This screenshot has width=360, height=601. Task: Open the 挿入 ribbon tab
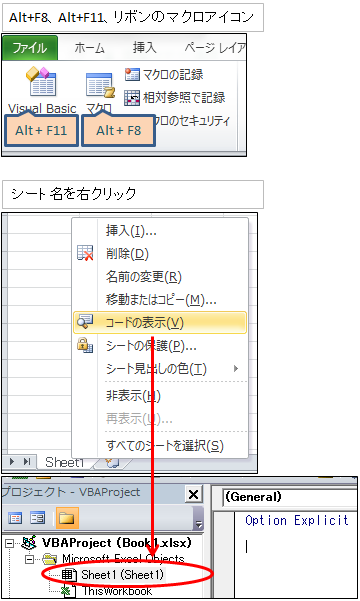tap(145, 48)
